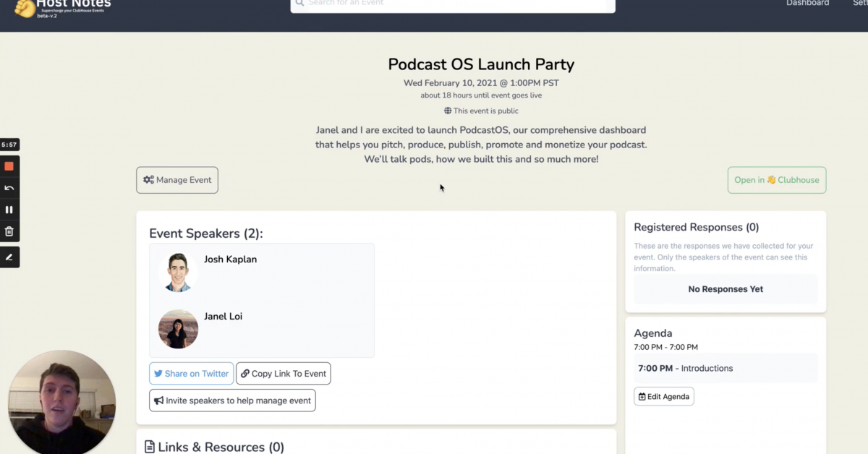
Task: Invite speakers to help manage event
Action: point(232,401)
